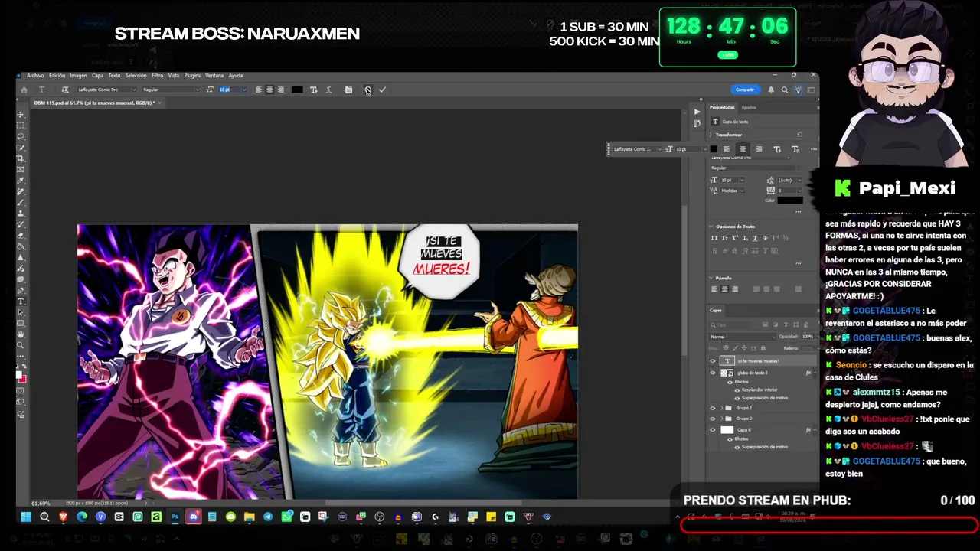Select the Clone Stamp tool
This screenshot has width=980, height=551.
(21, 214)
